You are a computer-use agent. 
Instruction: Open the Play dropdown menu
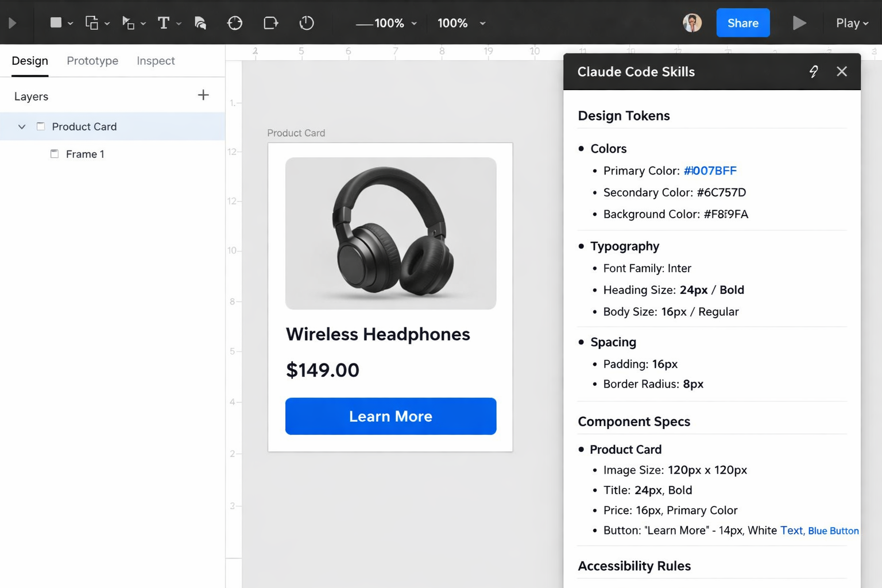pyautogui.click(x=852, y=23)
